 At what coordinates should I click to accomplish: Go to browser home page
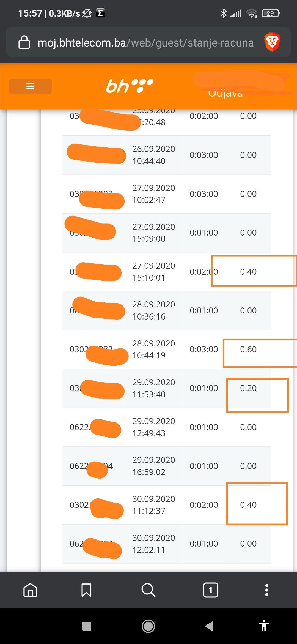pyautogui.click(x=30, y=590)
